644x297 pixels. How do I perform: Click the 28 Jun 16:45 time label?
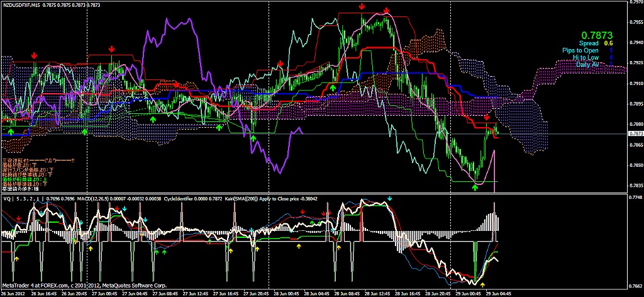(408, 294)
